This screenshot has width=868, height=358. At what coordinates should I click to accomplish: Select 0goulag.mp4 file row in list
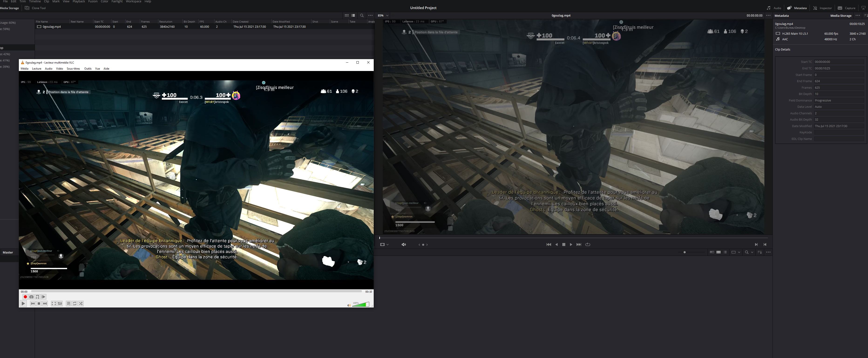coord(204,27)
